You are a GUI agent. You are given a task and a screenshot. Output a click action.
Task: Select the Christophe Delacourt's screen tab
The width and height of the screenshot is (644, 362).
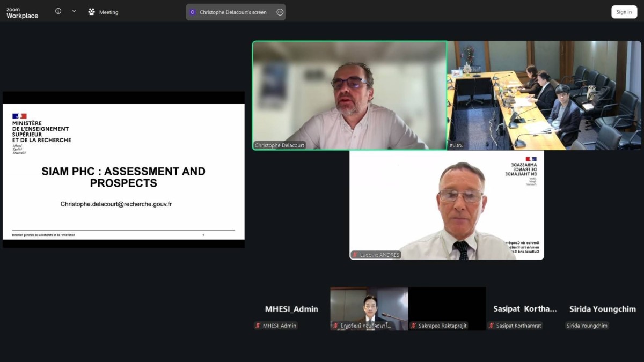coord(236,12)
